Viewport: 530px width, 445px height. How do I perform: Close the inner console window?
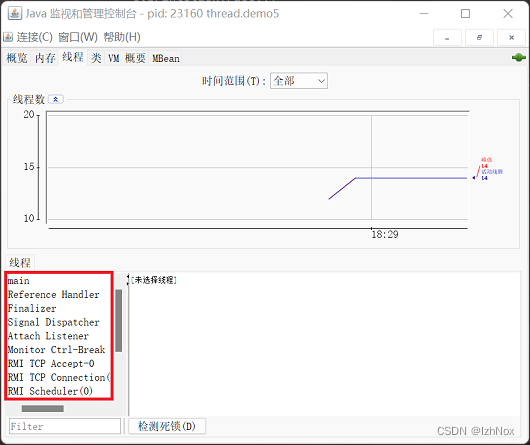[x=511, y=38]
